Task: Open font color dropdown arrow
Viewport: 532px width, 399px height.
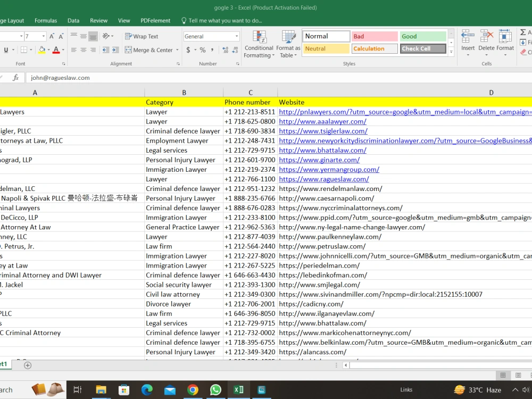Action: click(x=63, y=50)
